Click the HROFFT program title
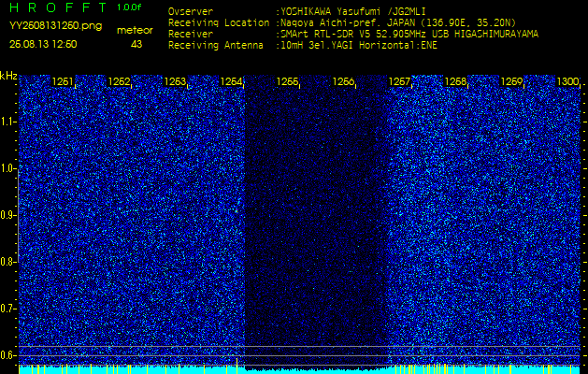This screenshot has height=374, width=588. (58, 7)
